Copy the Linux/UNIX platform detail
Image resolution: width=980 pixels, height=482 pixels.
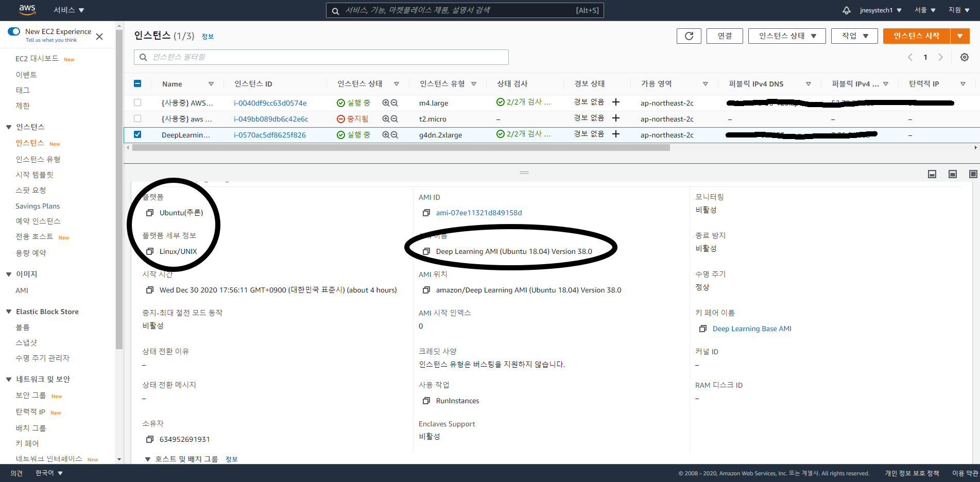click(x=150, y=251)
